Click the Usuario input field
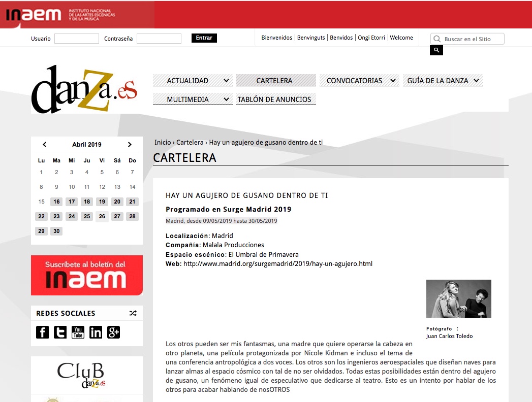 [x=76, y=39]
